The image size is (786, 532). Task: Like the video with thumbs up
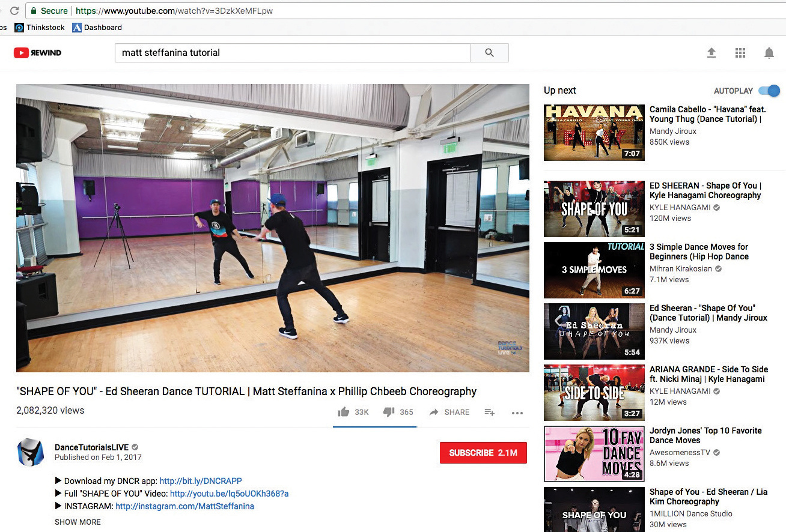coord(344,412)
